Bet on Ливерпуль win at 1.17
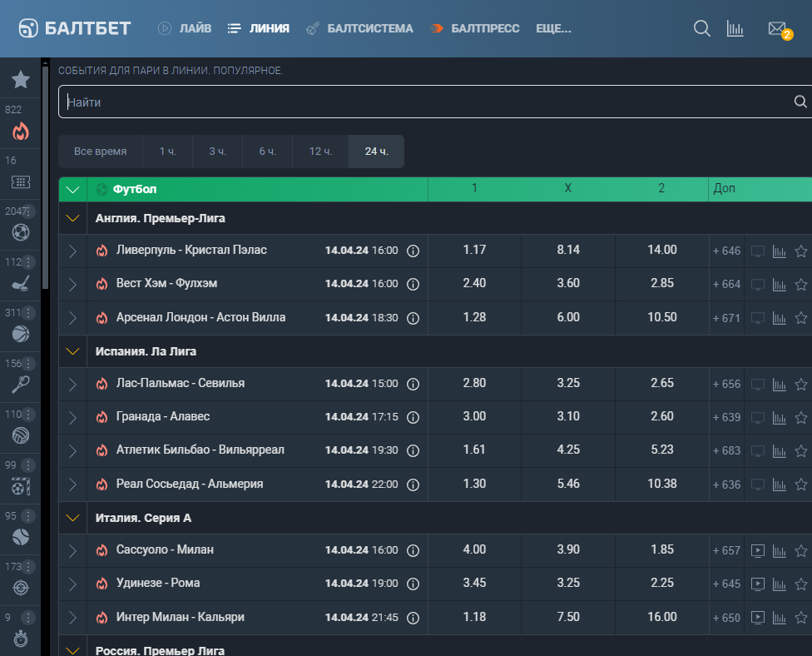 474,251
